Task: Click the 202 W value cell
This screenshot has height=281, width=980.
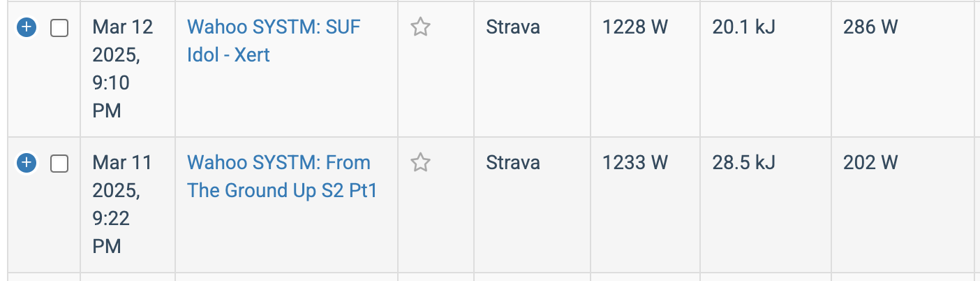Action: [x=870, y=163]
